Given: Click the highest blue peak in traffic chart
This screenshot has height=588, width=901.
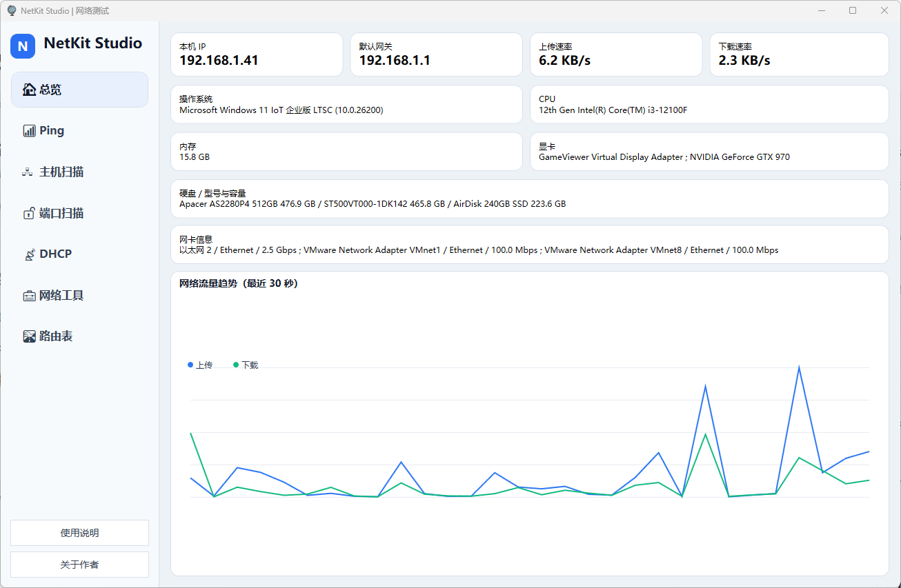Looking at the screenshot, I should coord(799,367).
